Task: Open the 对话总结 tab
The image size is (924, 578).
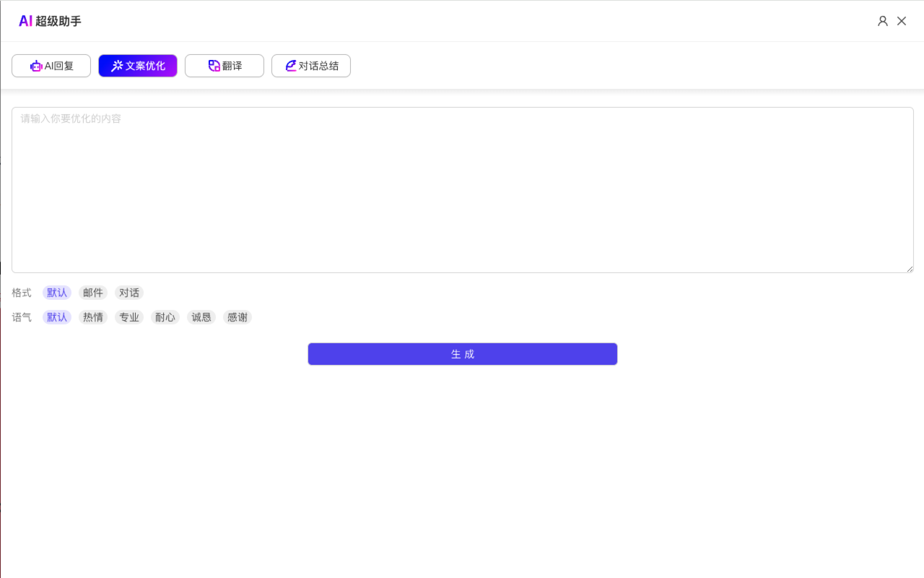Action: pos(311,66)
